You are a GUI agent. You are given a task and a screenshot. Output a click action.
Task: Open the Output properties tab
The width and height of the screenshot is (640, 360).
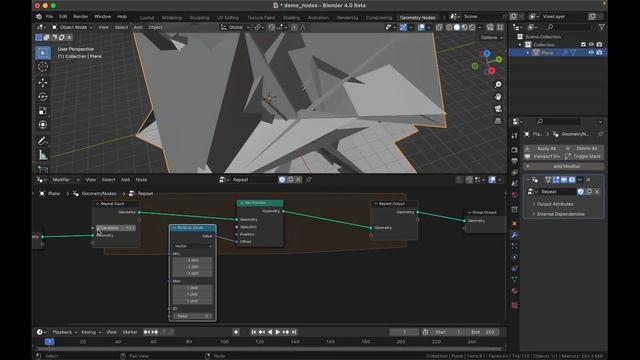(515, 161)
